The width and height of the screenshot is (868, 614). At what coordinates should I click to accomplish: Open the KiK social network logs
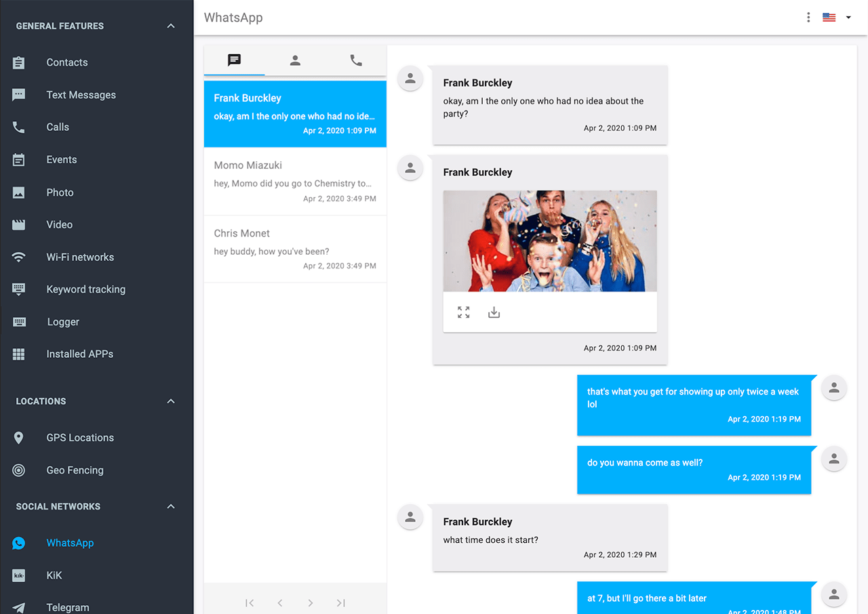[x=54, y=575]
